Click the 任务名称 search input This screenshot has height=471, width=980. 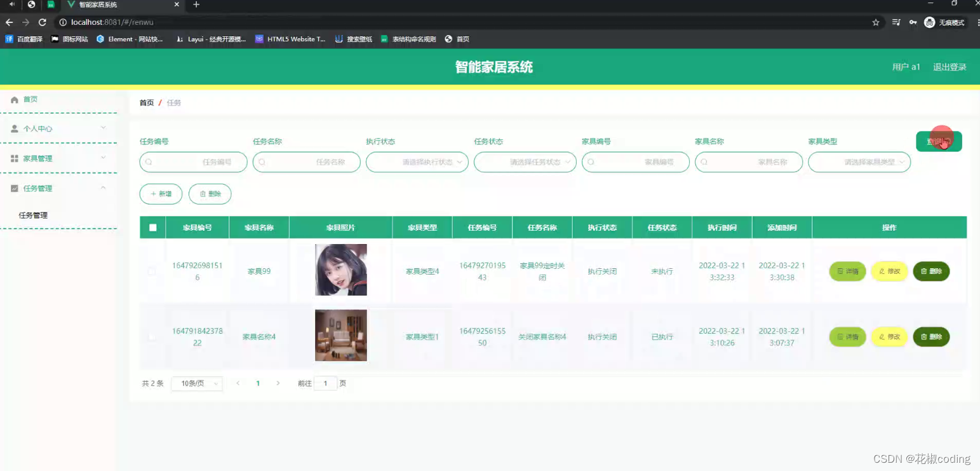tap(307, 162)
